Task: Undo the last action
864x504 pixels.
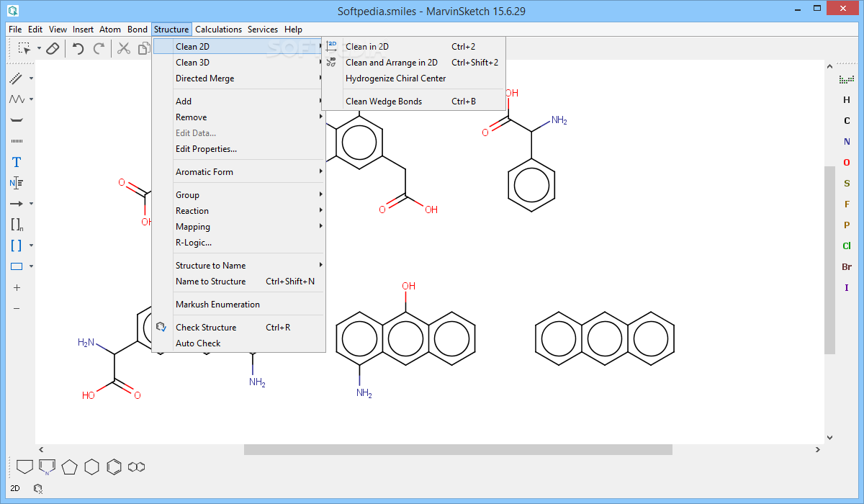Action: click(x=78, y=48)
